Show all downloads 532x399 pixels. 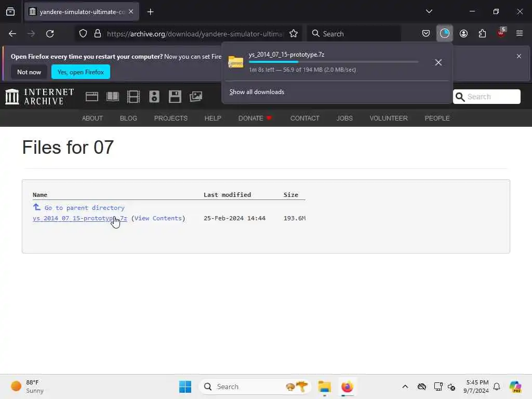point(257,92)
